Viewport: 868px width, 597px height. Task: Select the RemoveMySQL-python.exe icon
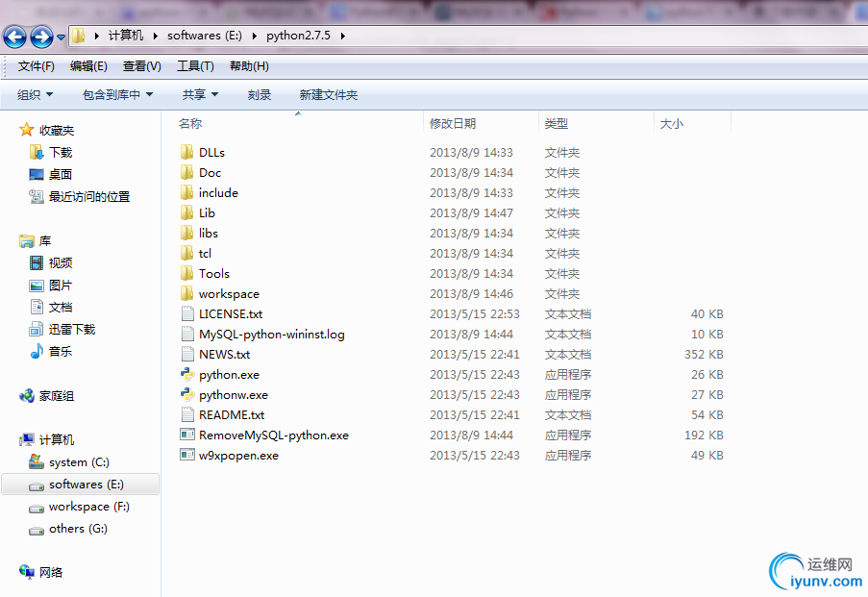(187, 435)
